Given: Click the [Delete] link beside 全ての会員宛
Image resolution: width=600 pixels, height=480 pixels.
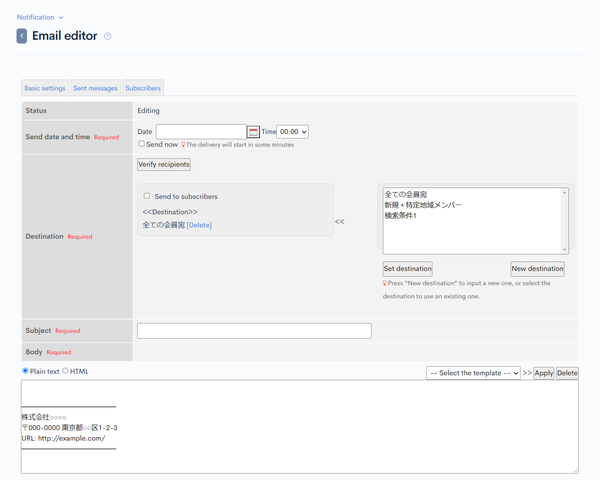Looking at the screenshot, I should click(199, 225).
